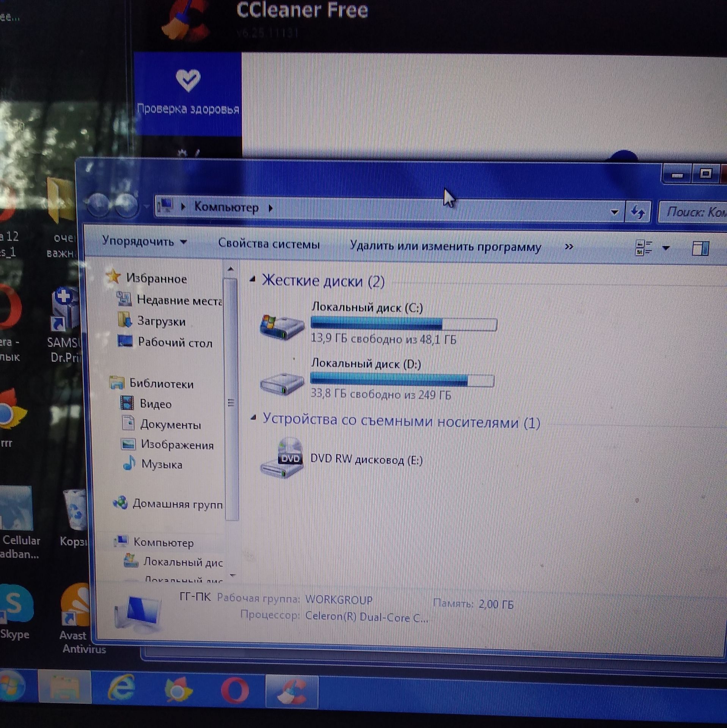This screenshot has height=728, width=727.
Task: Collapse the removable devices group
Action: pyautogui.click(x=253, y=418)
